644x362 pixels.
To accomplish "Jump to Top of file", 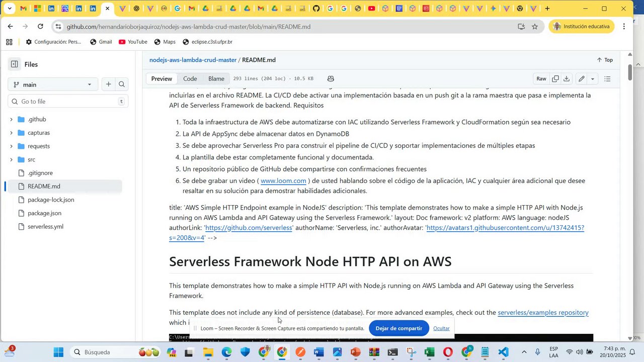I will pyautogui.click(x=605, y=60).
